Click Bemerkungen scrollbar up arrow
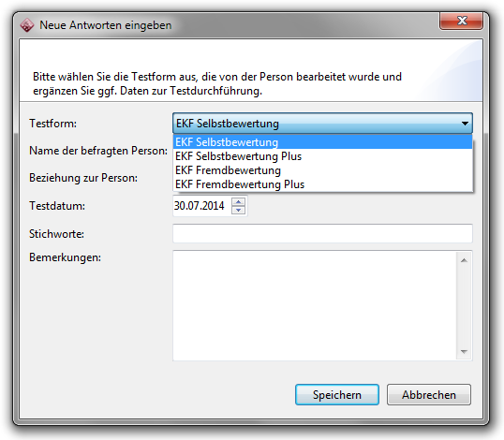Viewport: 504px width, 440px height. pos(464,260)
